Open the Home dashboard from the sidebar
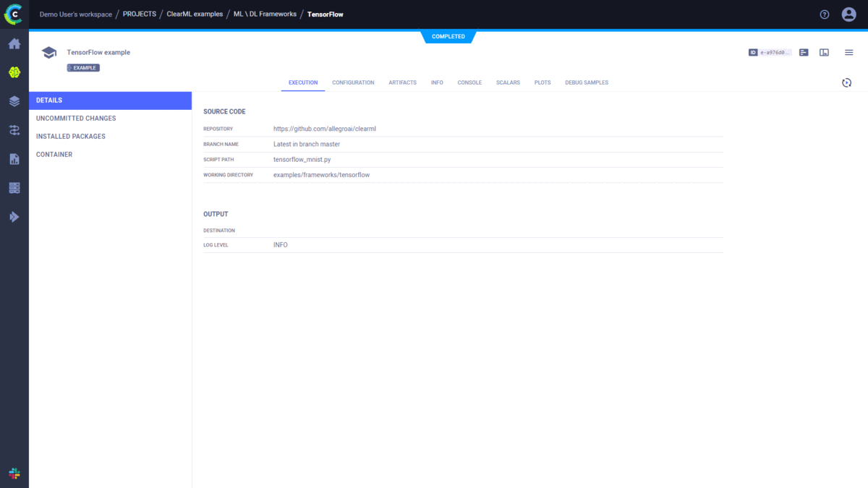This screenshot has height=488, width=868. pyautogui.click(x=14, y=43)
